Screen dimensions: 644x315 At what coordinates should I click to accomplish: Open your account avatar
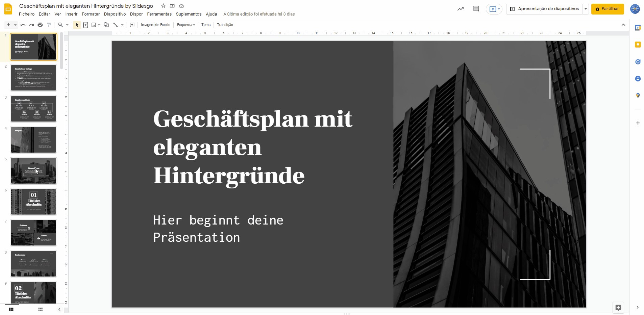(x=635, y=9)
